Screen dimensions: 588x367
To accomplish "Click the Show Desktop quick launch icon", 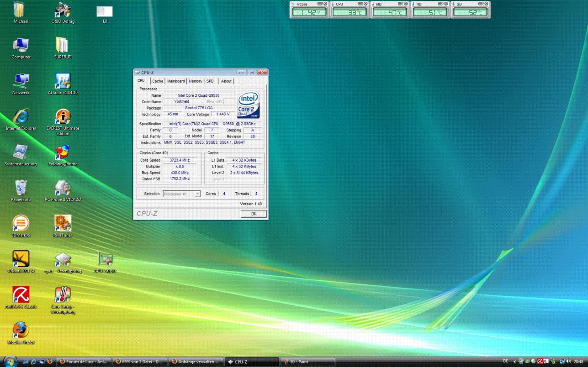I will (26, 362).
